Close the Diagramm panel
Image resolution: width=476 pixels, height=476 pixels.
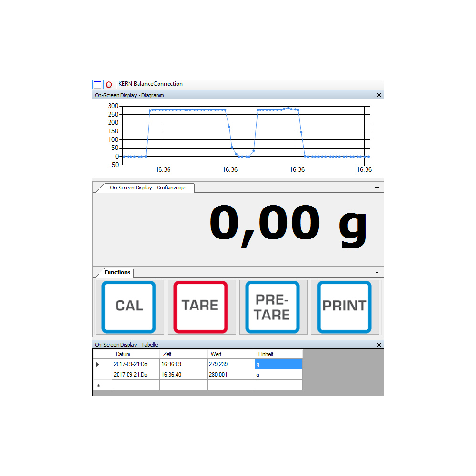(379, 95)
